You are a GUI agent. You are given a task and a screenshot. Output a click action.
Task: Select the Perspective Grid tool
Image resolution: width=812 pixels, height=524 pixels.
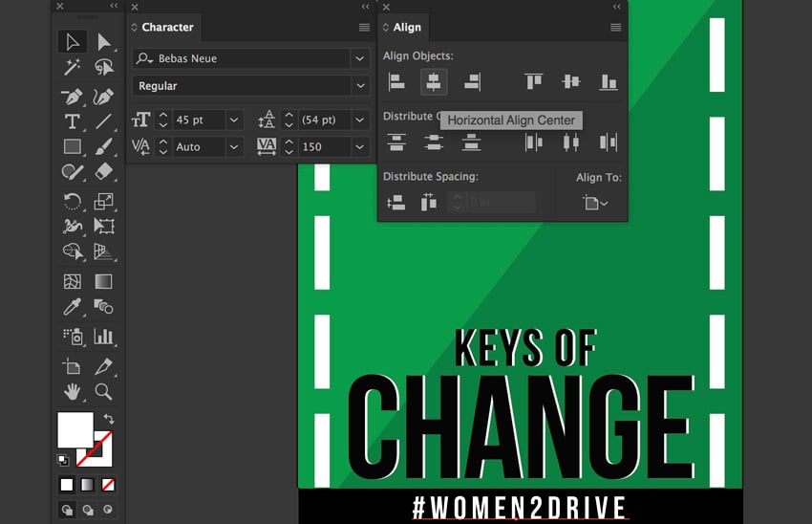[x=103, y=251]
